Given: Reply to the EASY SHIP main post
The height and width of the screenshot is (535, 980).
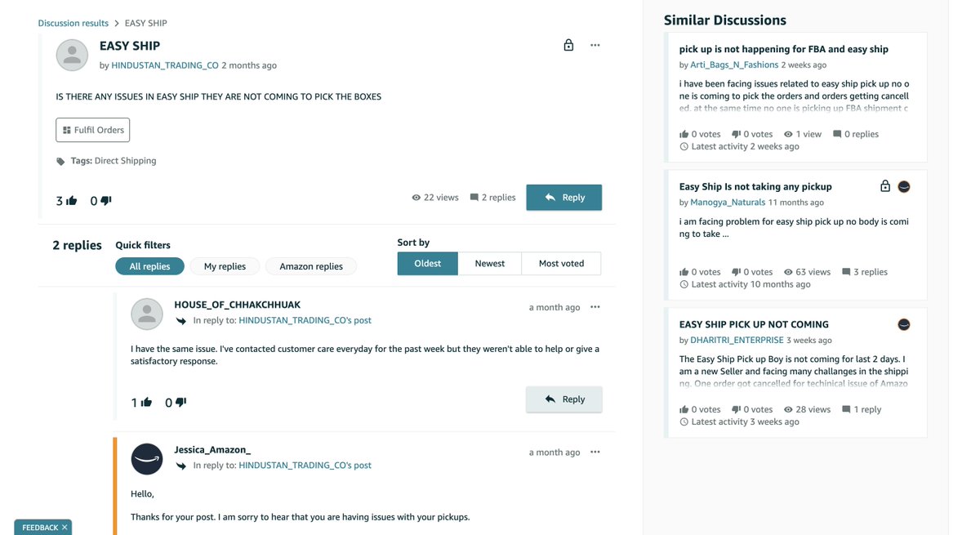Looking at the screenshot, I should (x=563, y=198).
